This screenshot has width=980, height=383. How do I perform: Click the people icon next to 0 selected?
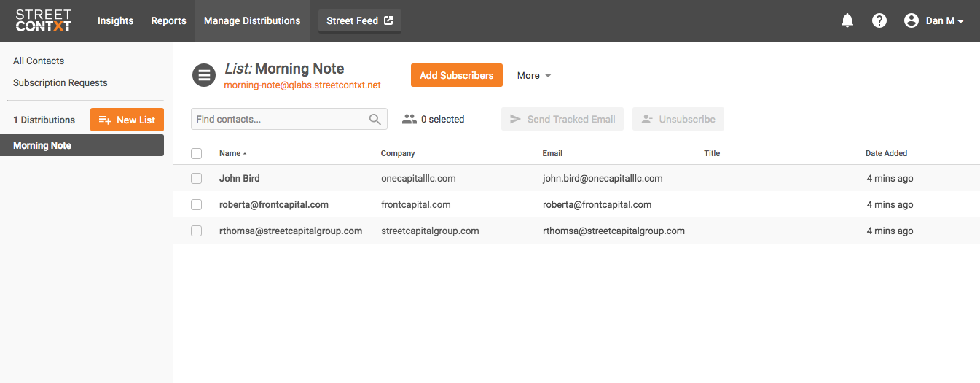tap(409, 119)
